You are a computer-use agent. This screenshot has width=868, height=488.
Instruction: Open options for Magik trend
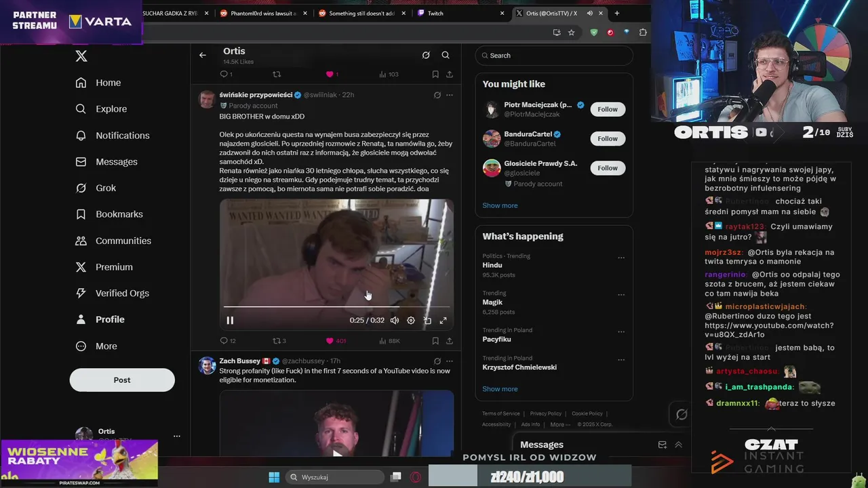pos(621,295)
